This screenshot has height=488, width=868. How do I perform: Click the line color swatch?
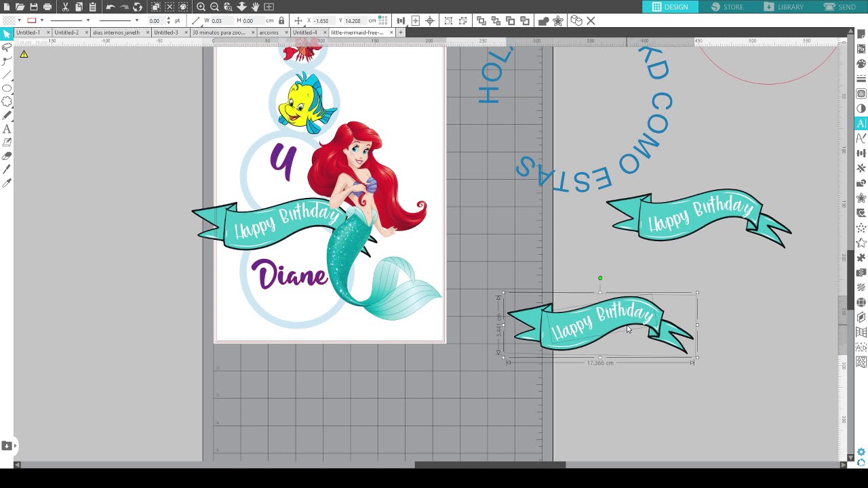click(x=31, y=21)
